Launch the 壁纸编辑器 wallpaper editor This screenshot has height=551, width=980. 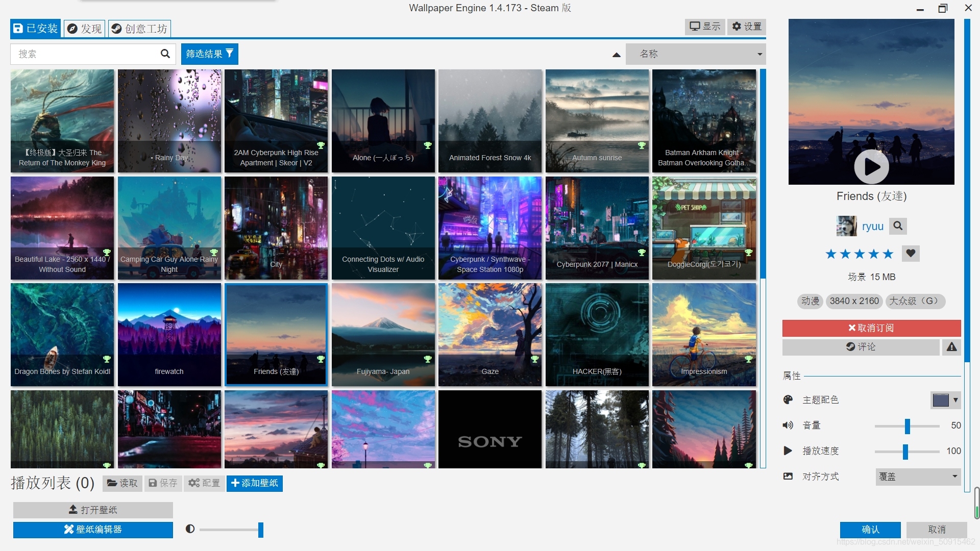(x=93, y=530)
